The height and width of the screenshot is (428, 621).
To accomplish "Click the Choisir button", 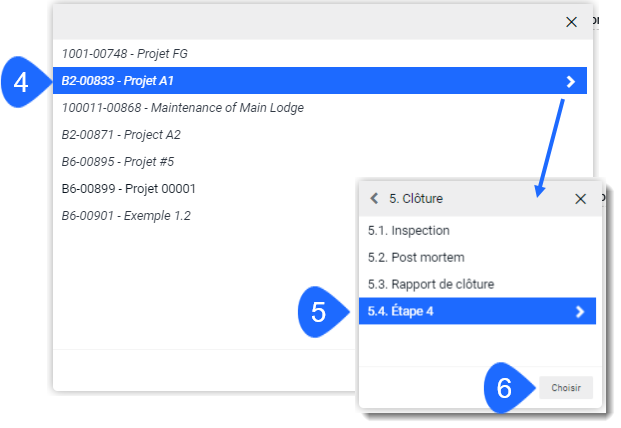I will pyautogui.click(x=566, y=388).
